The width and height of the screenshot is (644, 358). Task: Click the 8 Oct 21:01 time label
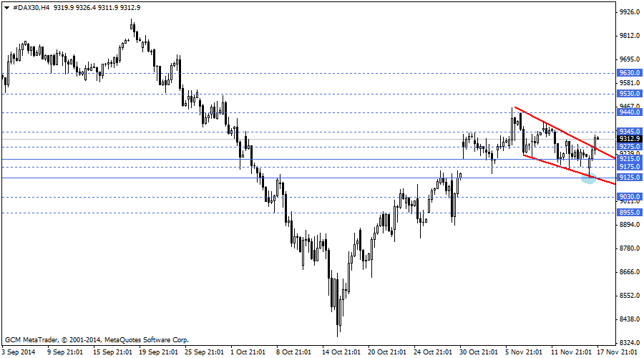293,352
